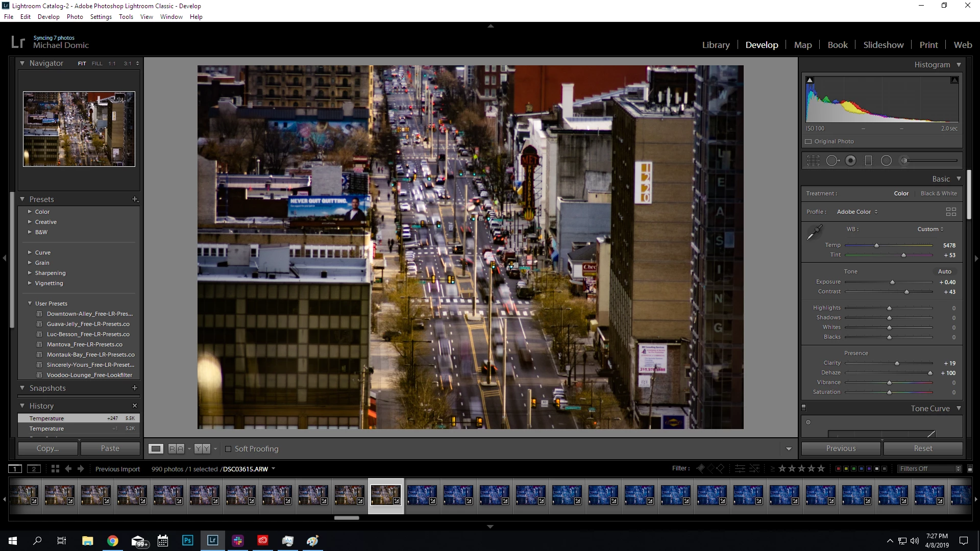Screen dimensions: 980x551
Task: Expand the Sharpening presets group
Action: pyautogui.click(x=30, y=273)
